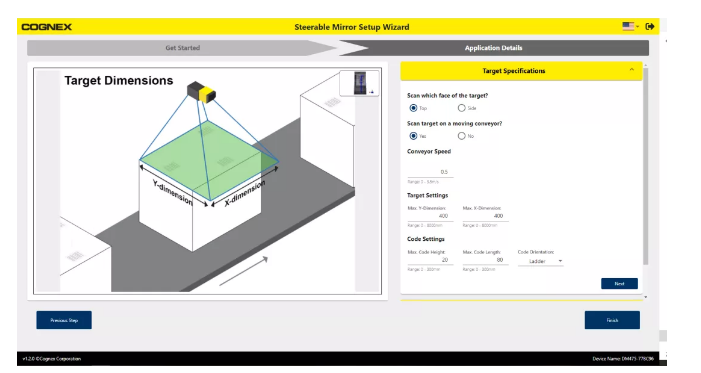Open the Code Orientation dropdown
Image resolution: width=701 pixels, height=373 pixels.
pyautogui.click(x=540, y=261)
